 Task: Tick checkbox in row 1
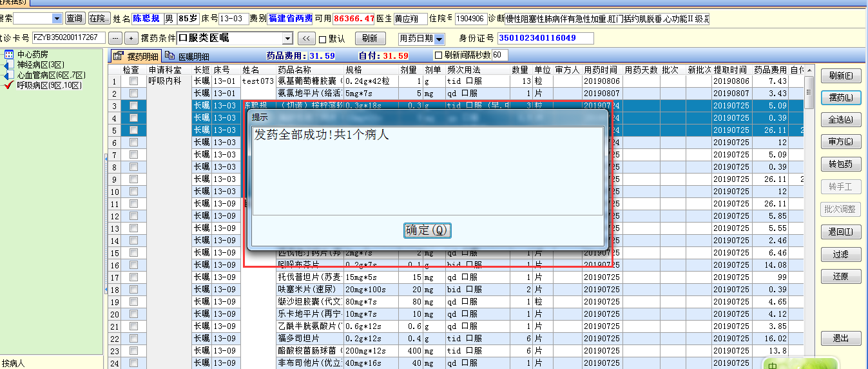(x=133, y=81)
